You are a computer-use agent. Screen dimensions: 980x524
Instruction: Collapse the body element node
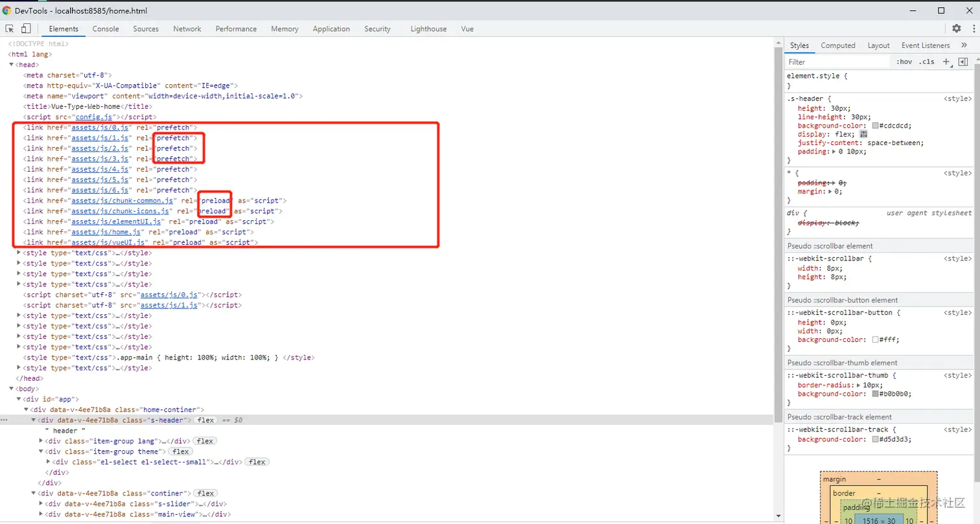(x=12, y=389)
